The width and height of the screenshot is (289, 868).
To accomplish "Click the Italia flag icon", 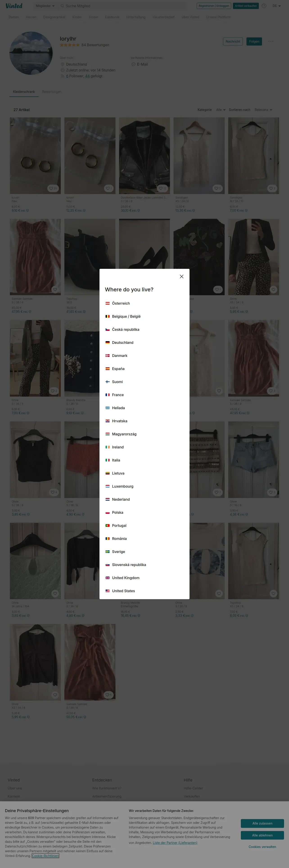I will (x=108, y=460).
